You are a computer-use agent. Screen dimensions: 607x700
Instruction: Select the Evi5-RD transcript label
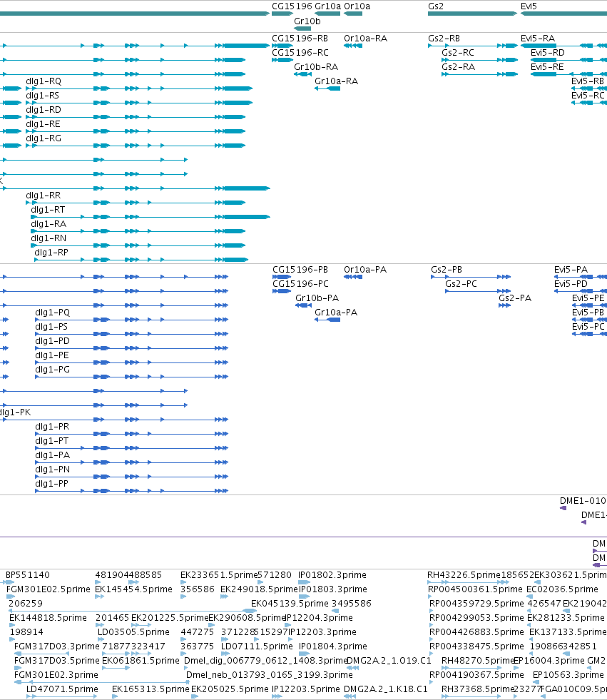point(548,53)
